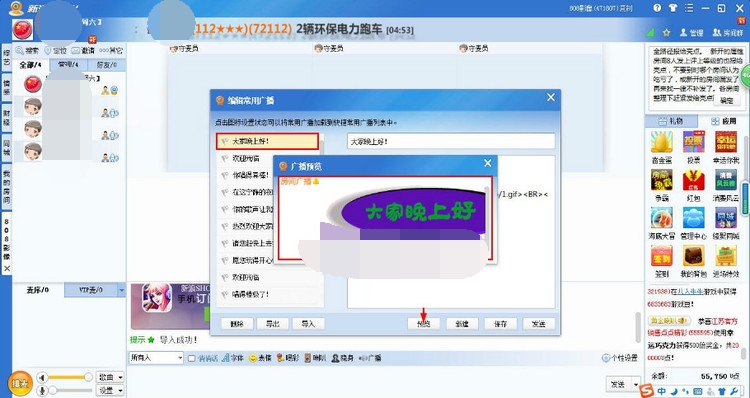This screenshot has width=750, height=398.
Task: Open the 投票 voting app
Action: tap(694, 142)
